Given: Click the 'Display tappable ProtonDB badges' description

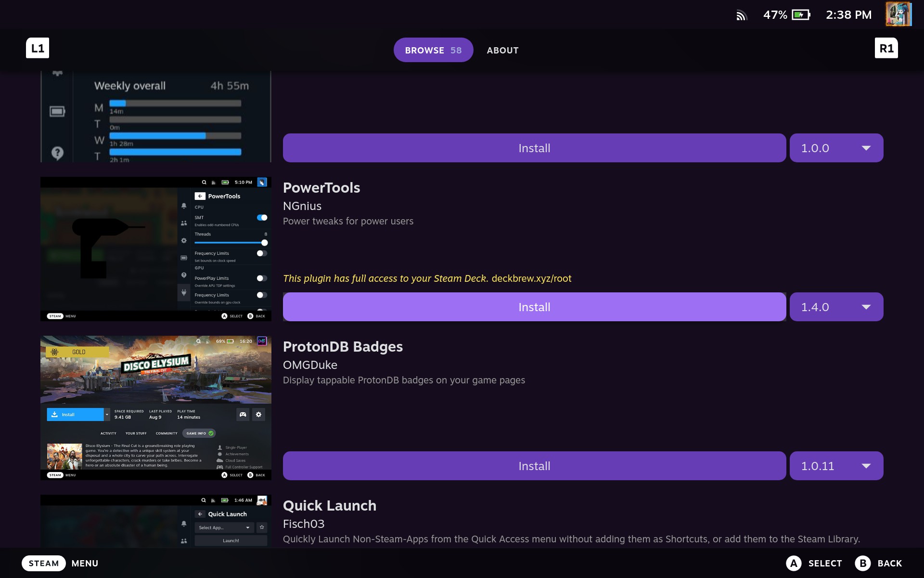Looking at the screenshot, I should coord(404,380).
